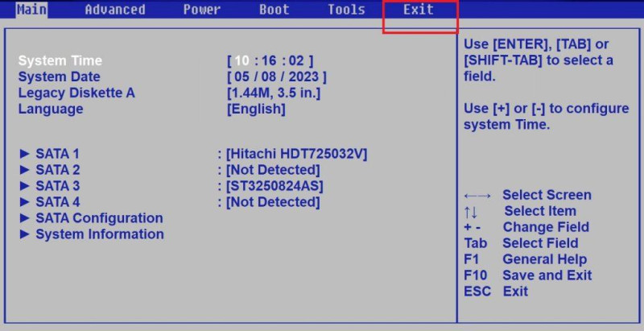The width and height of the screenshot is (644, 331).
Task: Click the ST3250824AS drive value
Action: coord(275,185)
